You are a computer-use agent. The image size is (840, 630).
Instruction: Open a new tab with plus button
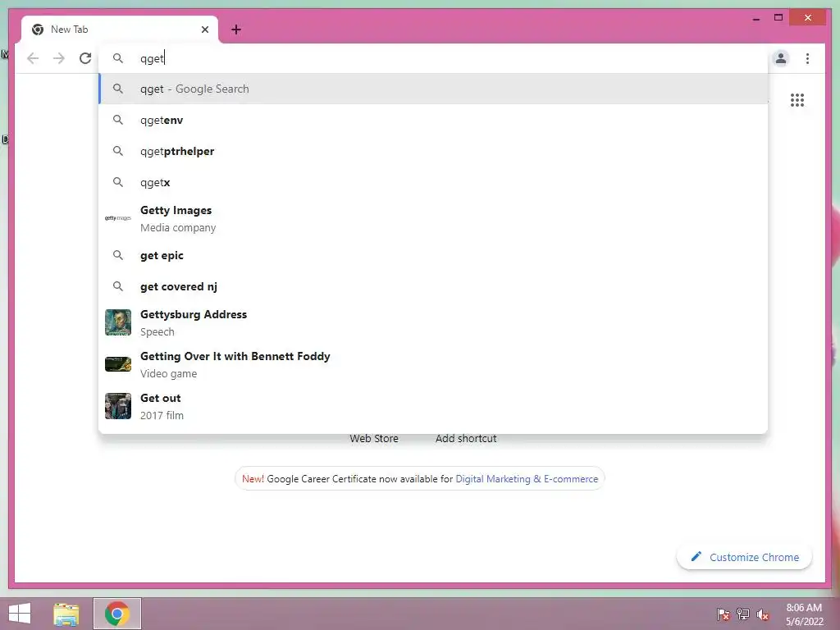(x=236, y=30)
